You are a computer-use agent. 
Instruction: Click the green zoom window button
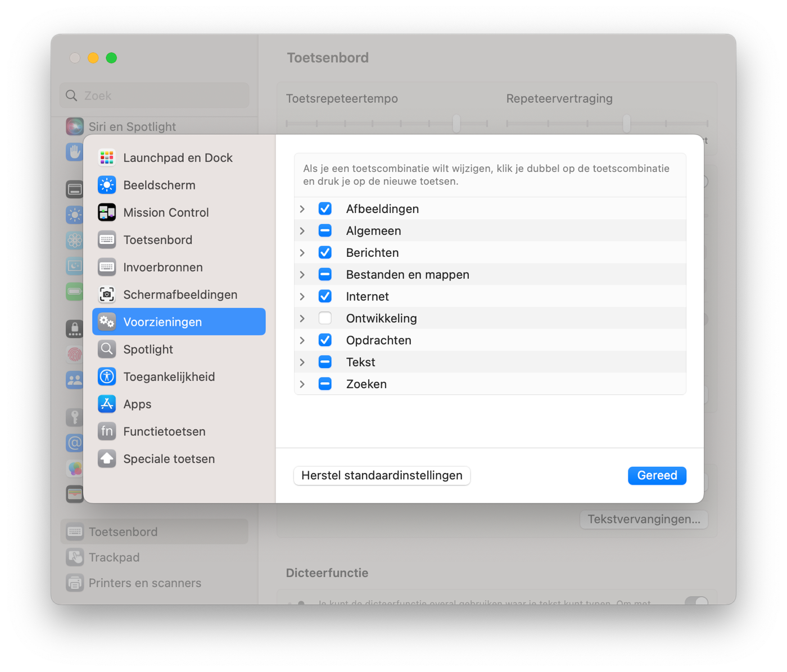(111, 58)
